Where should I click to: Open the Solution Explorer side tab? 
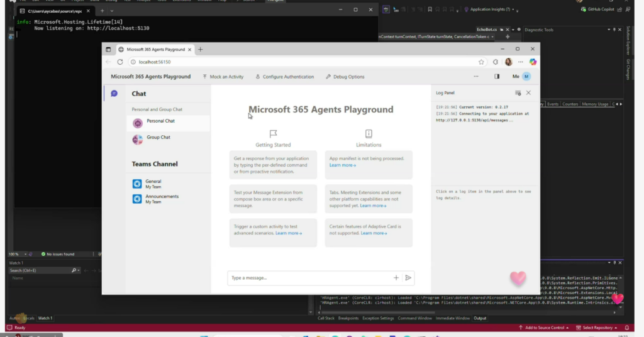(628, 40)
